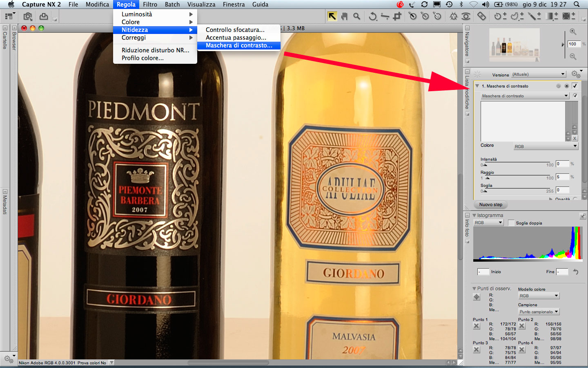Pop out the Istogramma panel
Viewport: 588px width, 368px height.
[x=583, y=216]
